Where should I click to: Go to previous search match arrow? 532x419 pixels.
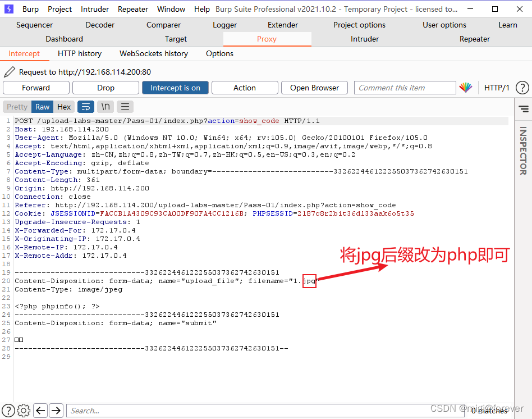pyautogui.click(x=40, y=411)
